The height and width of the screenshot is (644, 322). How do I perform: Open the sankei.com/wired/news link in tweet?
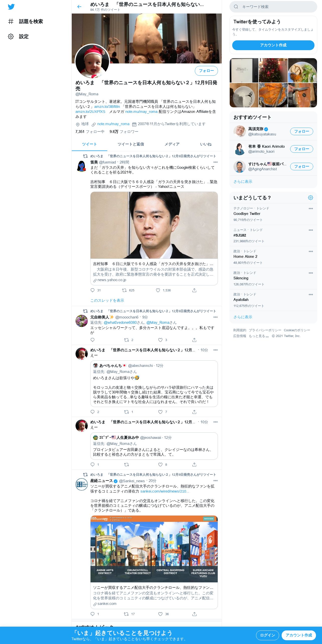pyautogui.click(x=165, y=491)
